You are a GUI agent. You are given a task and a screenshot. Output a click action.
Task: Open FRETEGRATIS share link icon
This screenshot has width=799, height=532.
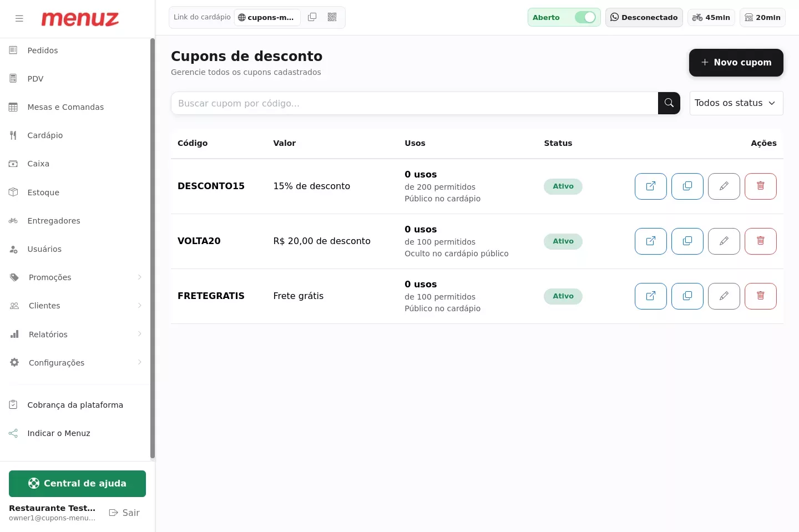(x=651, y=296)
